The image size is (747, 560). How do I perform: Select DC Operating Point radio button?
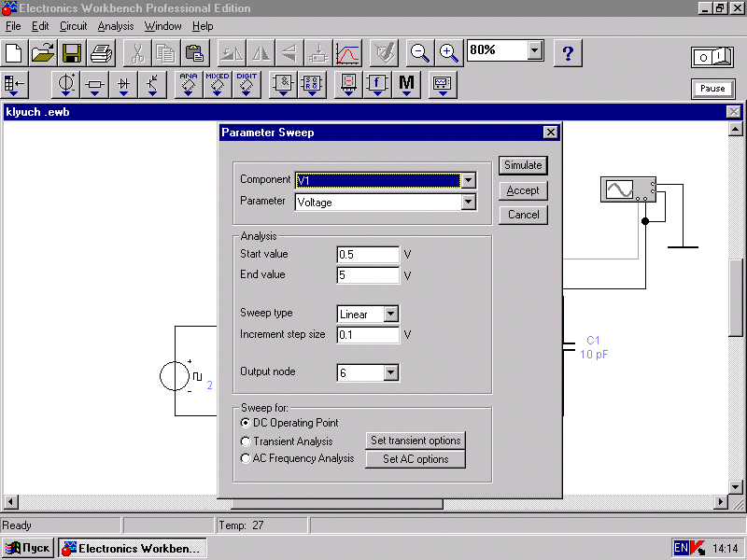(246, 423)
